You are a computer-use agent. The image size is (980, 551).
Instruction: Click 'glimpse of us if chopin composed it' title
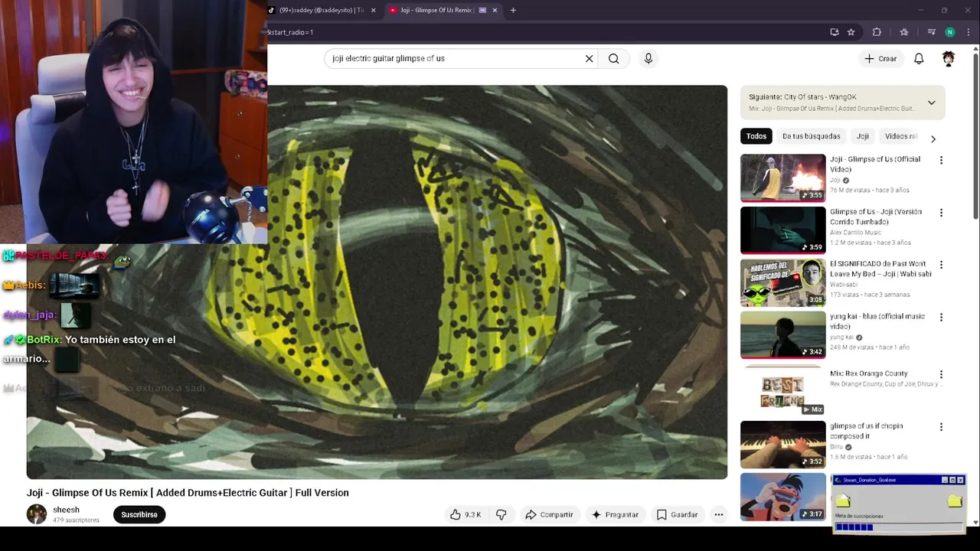click(867, 431)
